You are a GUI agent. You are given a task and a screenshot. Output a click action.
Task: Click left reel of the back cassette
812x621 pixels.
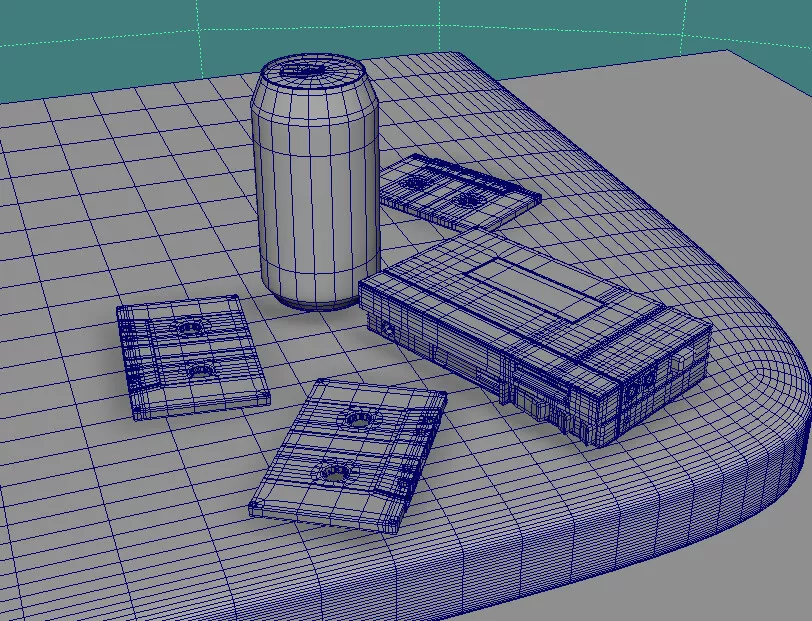tap(414, 183)
